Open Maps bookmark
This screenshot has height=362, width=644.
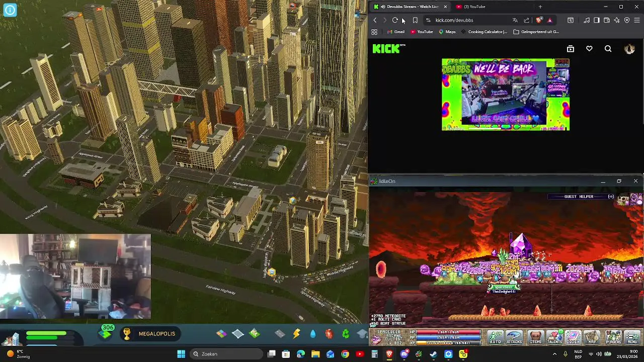(x=447, y=32)
